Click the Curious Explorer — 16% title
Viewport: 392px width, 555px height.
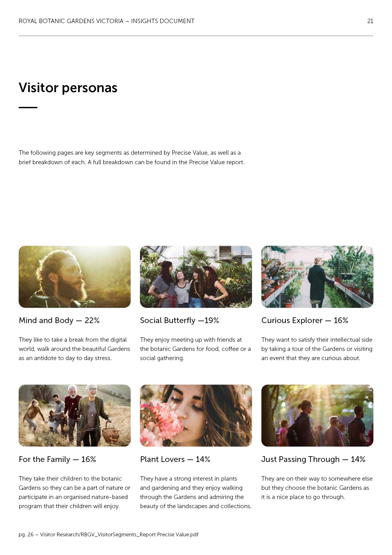[305, 321]
